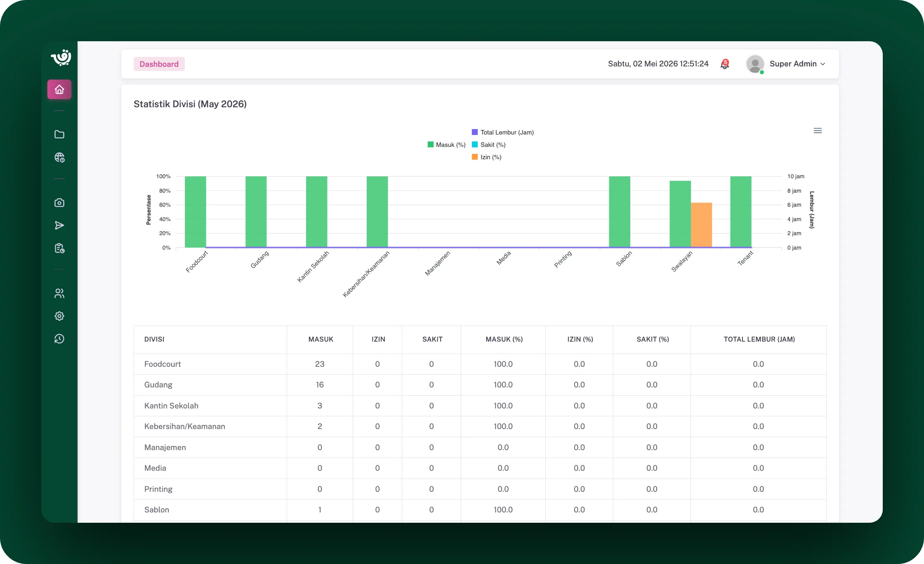Open the users icon in sidebar

click(x=59, y=293)
